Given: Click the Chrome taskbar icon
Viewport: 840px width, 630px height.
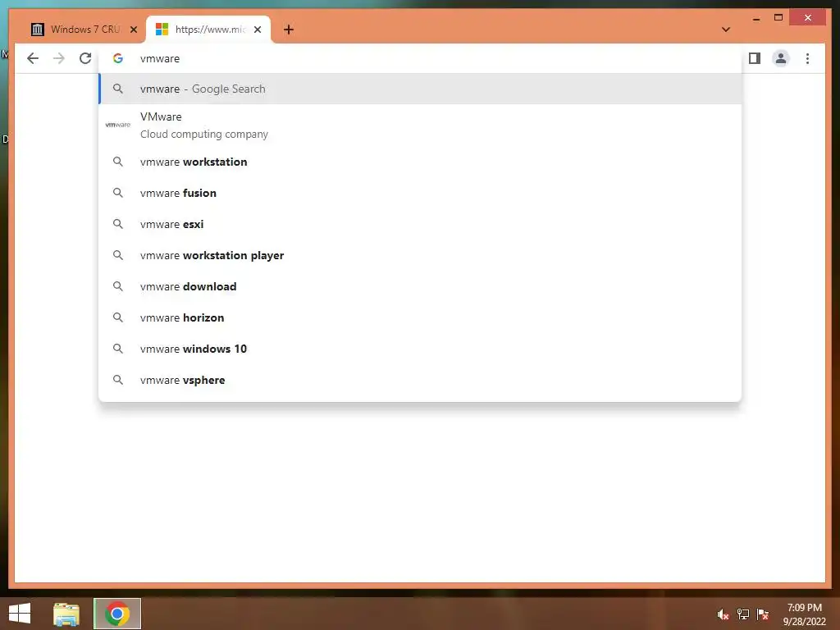Looking at the screenshot, I should point(117,614).
